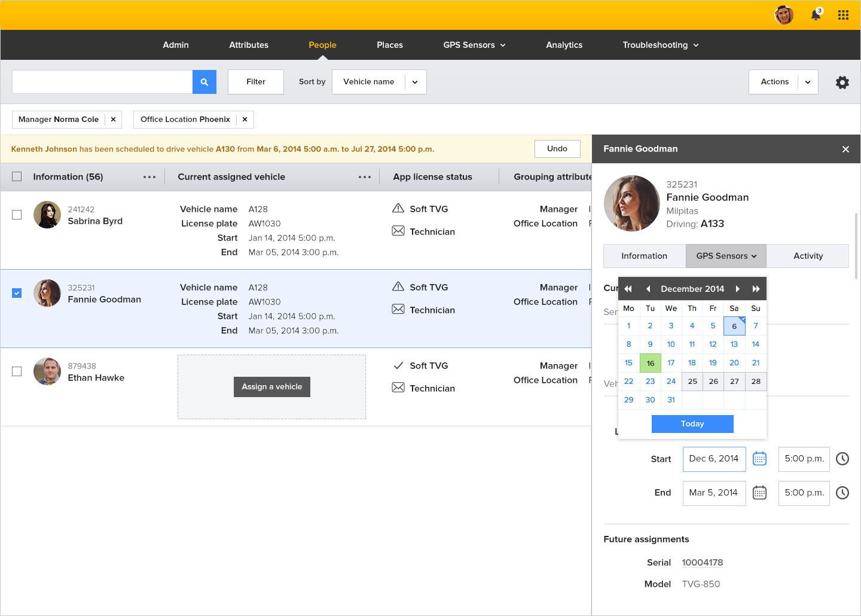Image resolution: width=861 pixels, height=616 pixels.
Task: Open the Admin navigation item
Action: (x=176, y=45)
